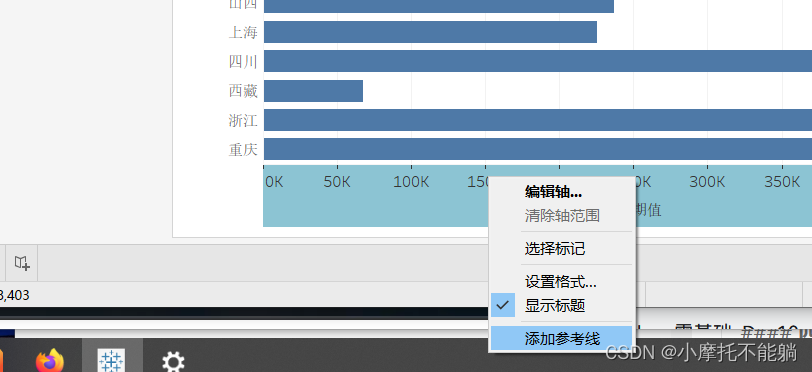
Task: Click the greyed 清除轴范围 menu entry
Action: coord(561,216)
